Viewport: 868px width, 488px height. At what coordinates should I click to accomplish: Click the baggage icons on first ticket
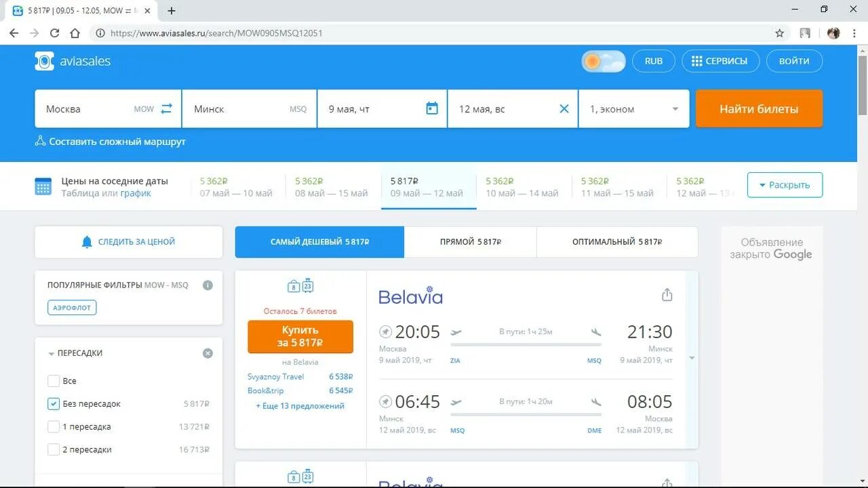coord(300,285)
